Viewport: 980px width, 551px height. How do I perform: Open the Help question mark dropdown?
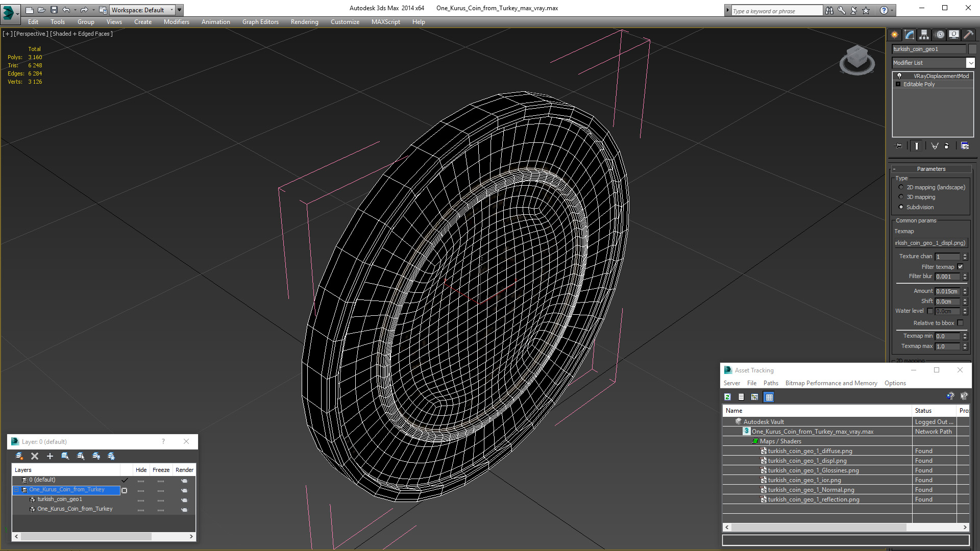[x=892, y=10]
